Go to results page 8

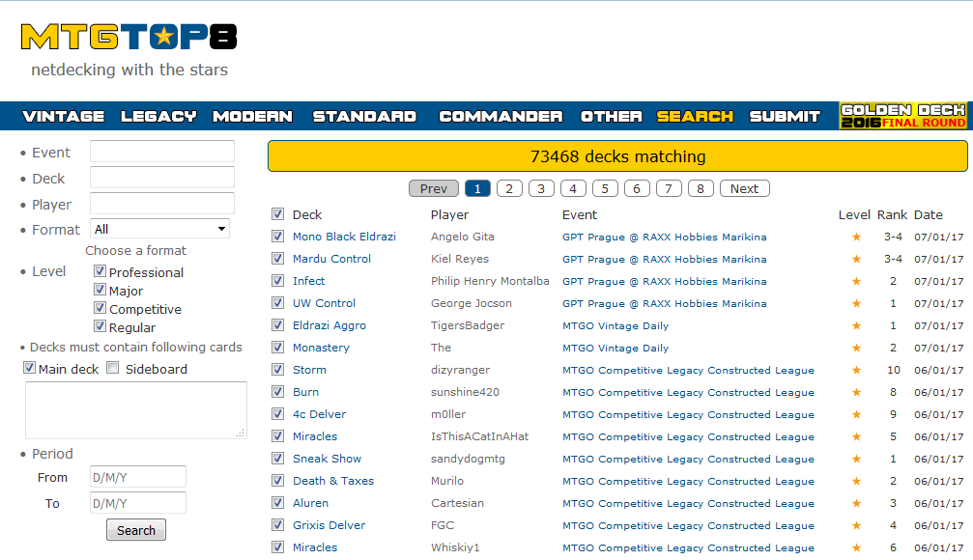[x=701, y=188]
